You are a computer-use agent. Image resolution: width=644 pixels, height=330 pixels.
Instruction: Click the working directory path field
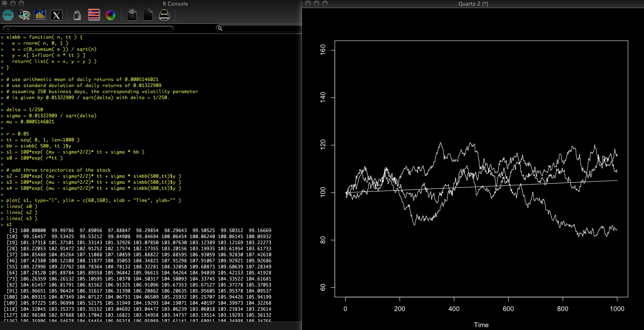pyautogui.click(x=88, y=29)
